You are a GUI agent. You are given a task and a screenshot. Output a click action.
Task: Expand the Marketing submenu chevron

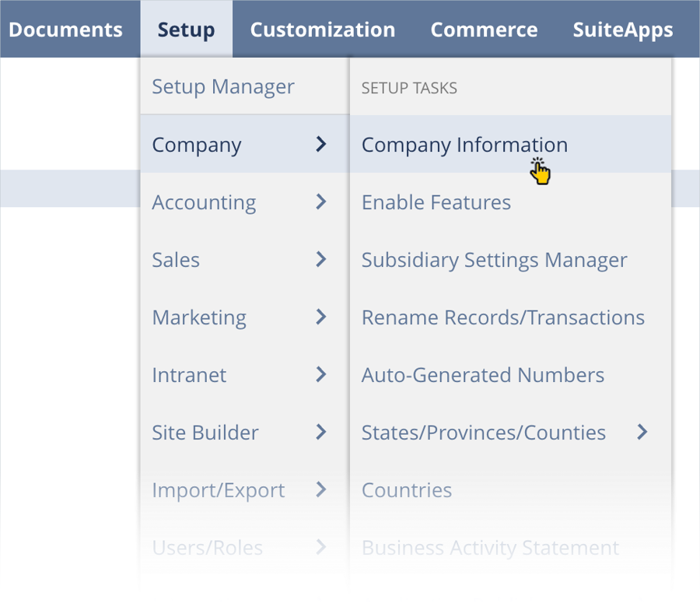321,317
